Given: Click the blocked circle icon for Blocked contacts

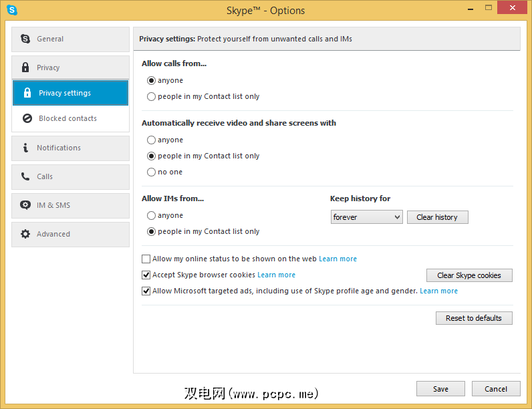Looking at the screenshot, I should [x=27, y=118].
